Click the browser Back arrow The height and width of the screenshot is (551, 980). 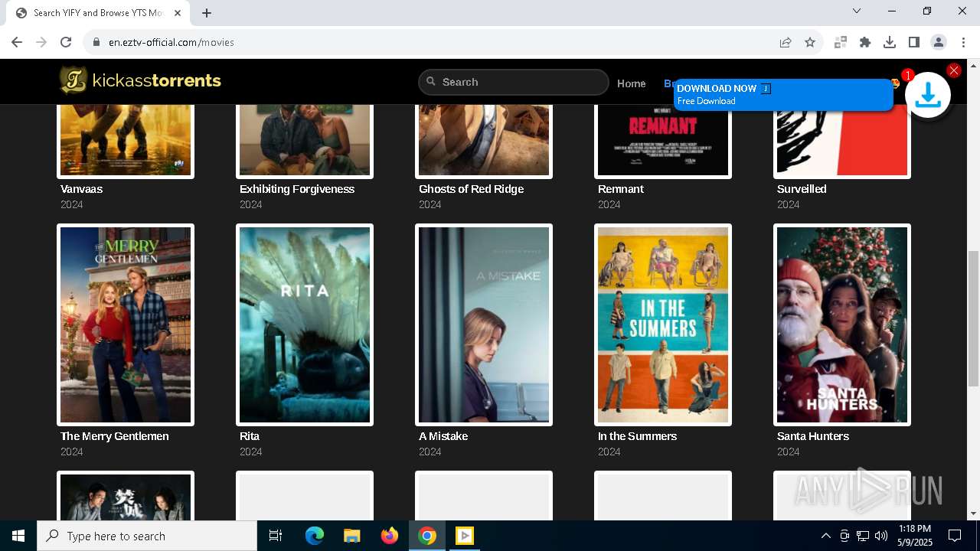tap(17, 42)
